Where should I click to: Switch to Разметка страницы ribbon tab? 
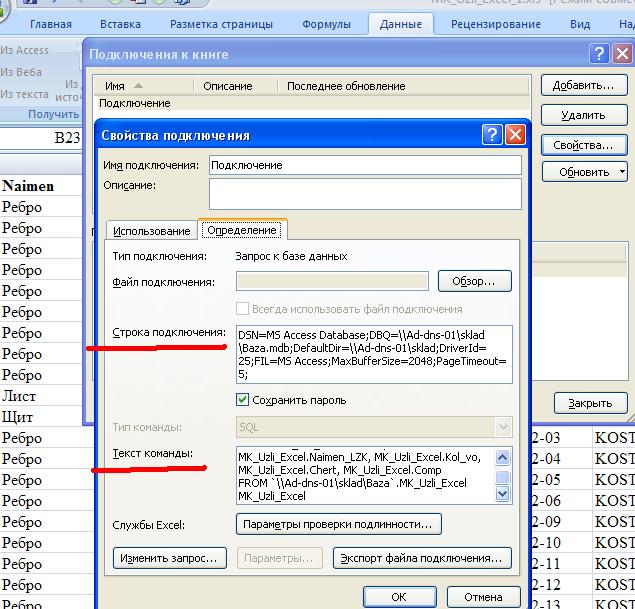[221, 24]
